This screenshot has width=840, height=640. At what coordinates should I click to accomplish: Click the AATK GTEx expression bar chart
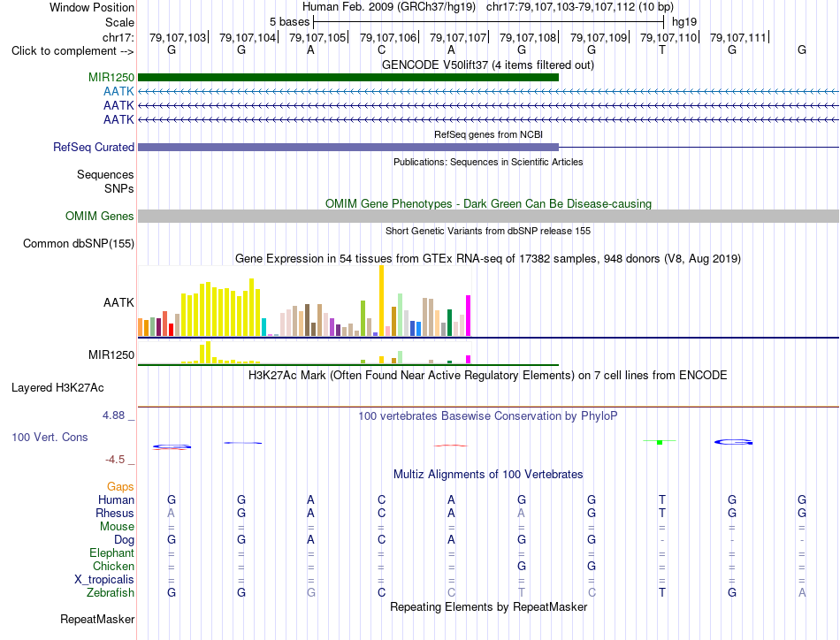pos(304,301)
